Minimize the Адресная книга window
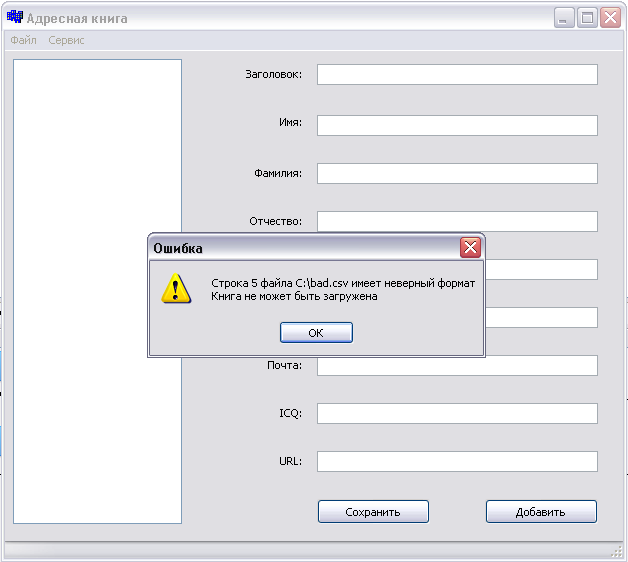This screenshot has height=562, width=628. pyautogui.click(x=564, y=18)
